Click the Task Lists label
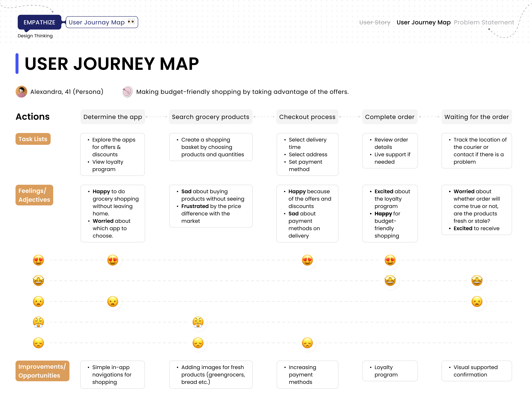This screenshot has width=532, height=399. pos(33,139)
